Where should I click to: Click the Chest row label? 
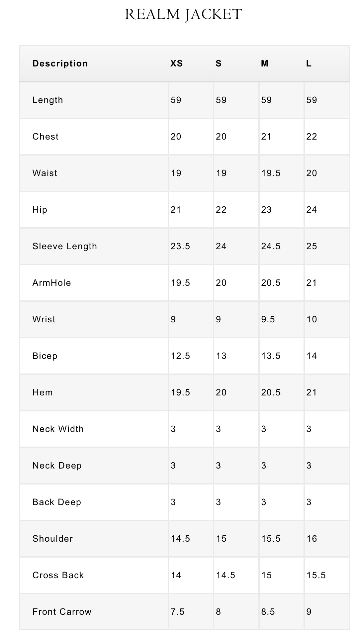(x=45, y=137)
